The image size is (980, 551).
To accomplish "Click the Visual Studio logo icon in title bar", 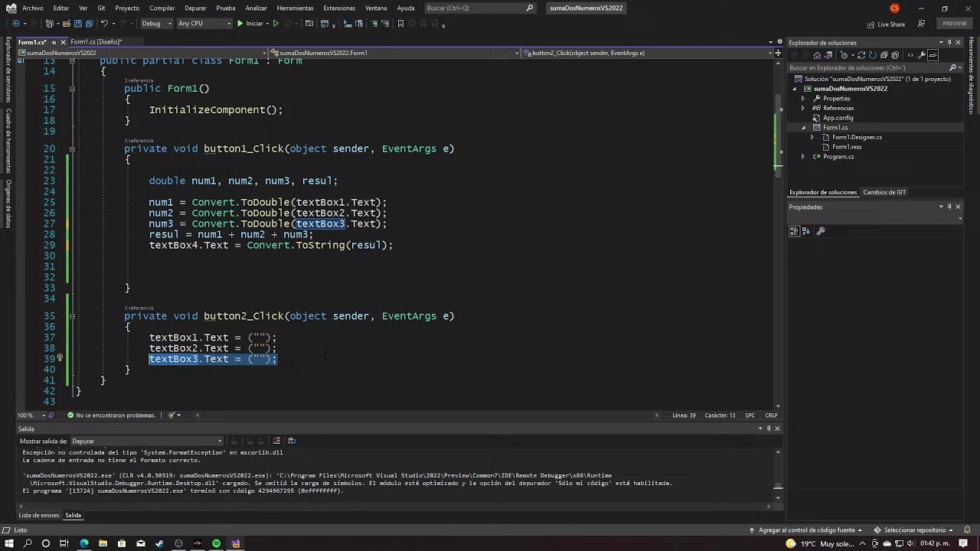I will (11, 8).
